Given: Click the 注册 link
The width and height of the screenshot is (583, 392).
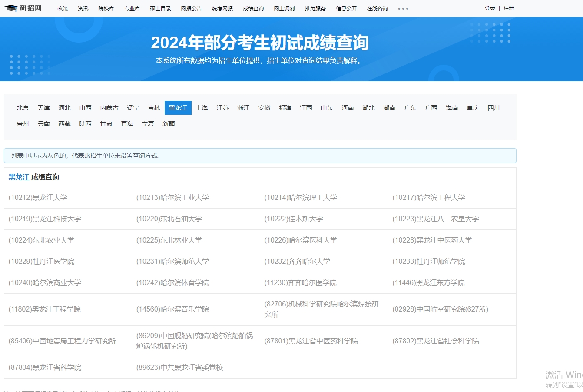Looking at the screenshot, I should click(x=509, y=8).
